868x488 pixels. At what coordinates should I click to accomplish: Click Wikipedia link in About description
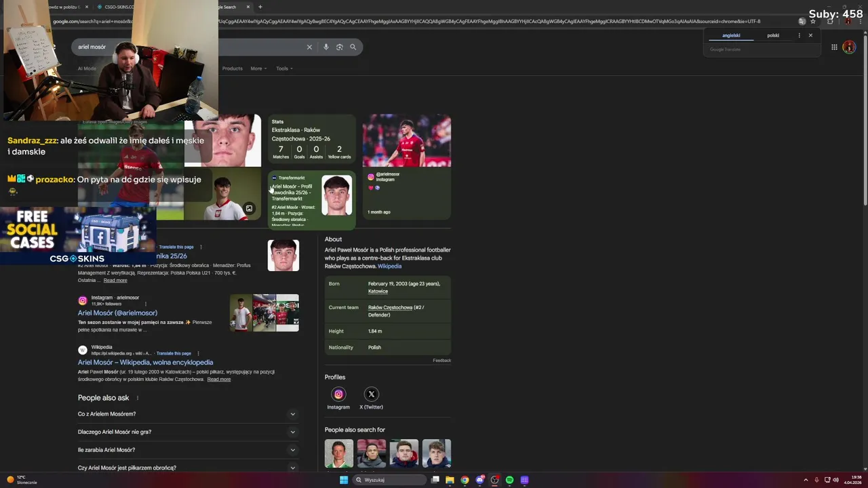(x=390, y=266)
